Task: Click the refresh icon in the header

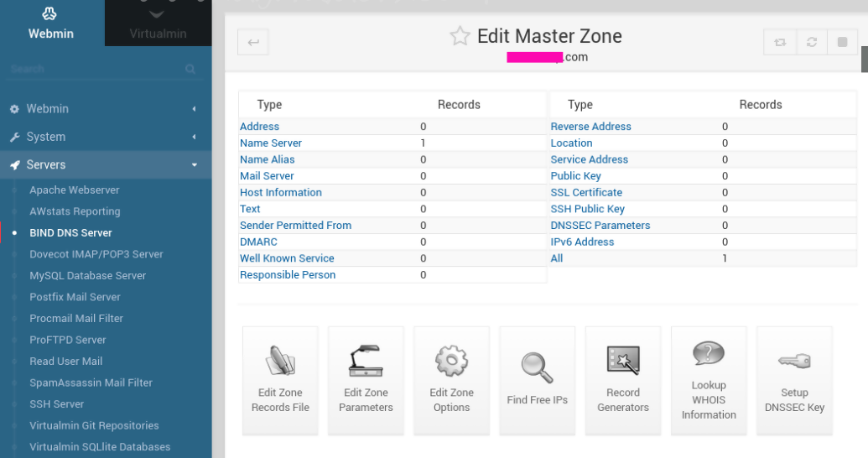Action: pyautogui.click(x=811, y=42)
